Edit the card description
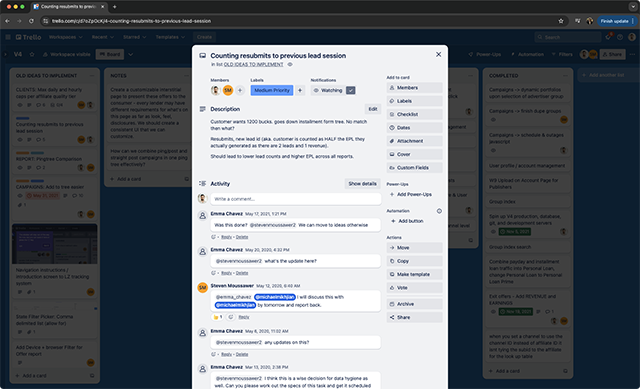The image size is (640, 389). pos(373,109)
